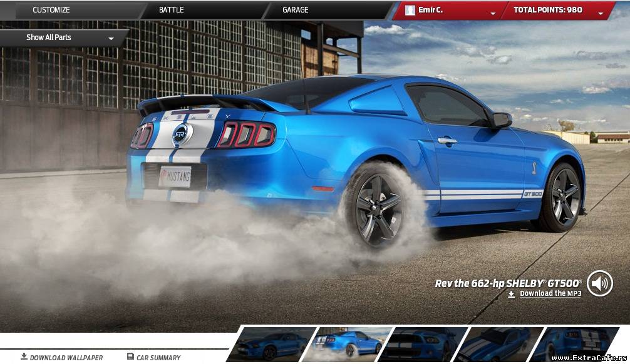Click the TOTAL POINTS: 980 label
The width and height of the screenshot is (630, 364).
point(547,9)
